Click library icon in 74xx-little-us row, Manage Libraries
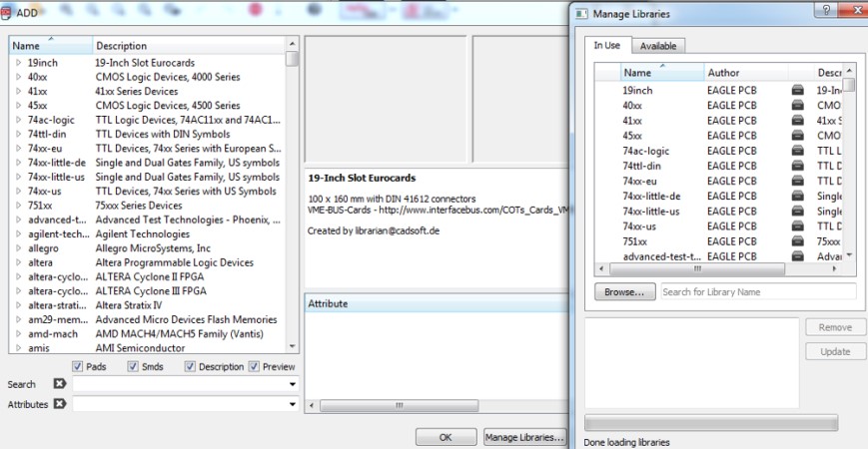 (798, 212)
